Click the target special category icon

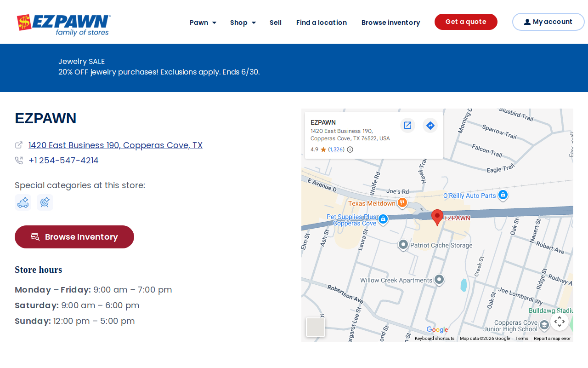(45, 202)
